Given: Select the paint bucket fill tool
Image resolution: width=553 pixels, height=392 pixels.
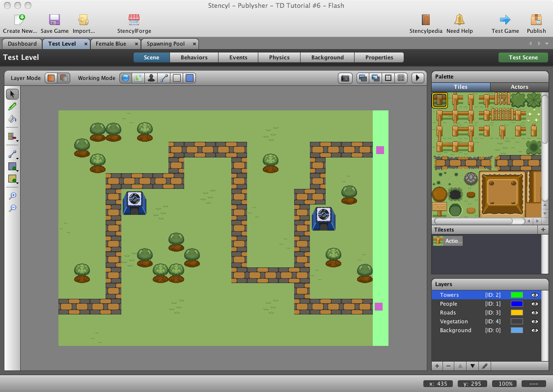Looking at the screenshot, I should pyautogui.click(x=12, y=119).
